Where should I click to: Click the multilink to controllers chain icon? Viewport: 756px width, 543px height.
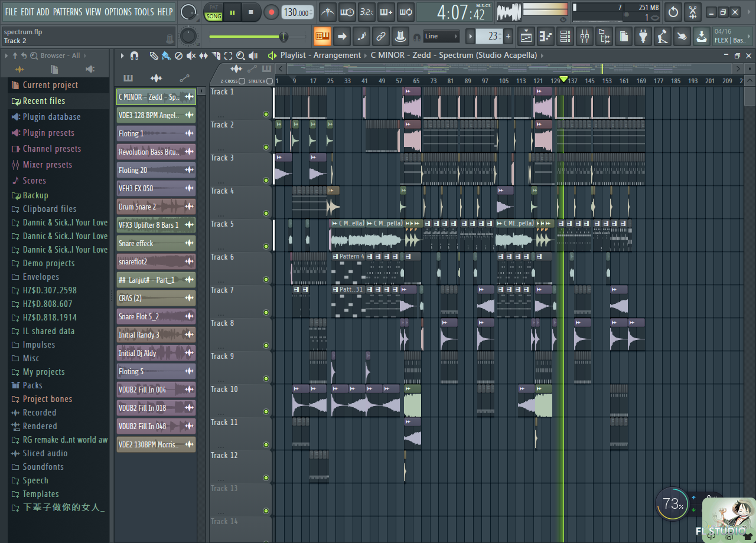pos(381,36)
